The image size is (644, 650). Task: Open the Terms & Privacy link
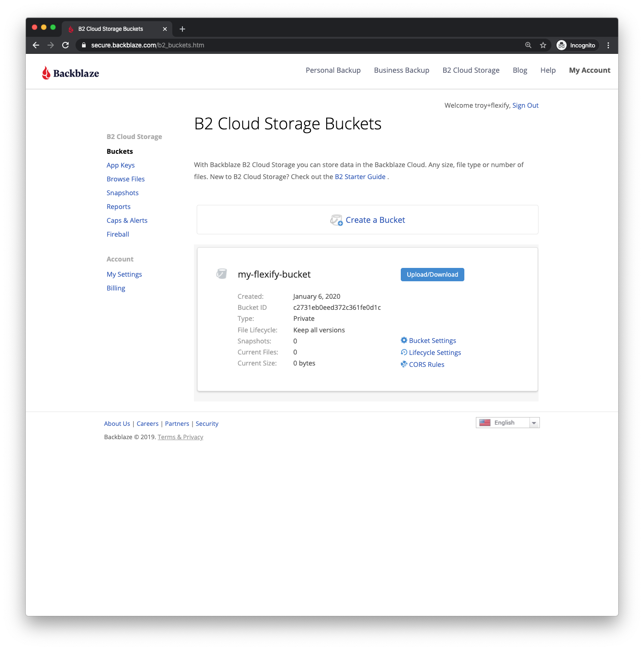point(181,437)
